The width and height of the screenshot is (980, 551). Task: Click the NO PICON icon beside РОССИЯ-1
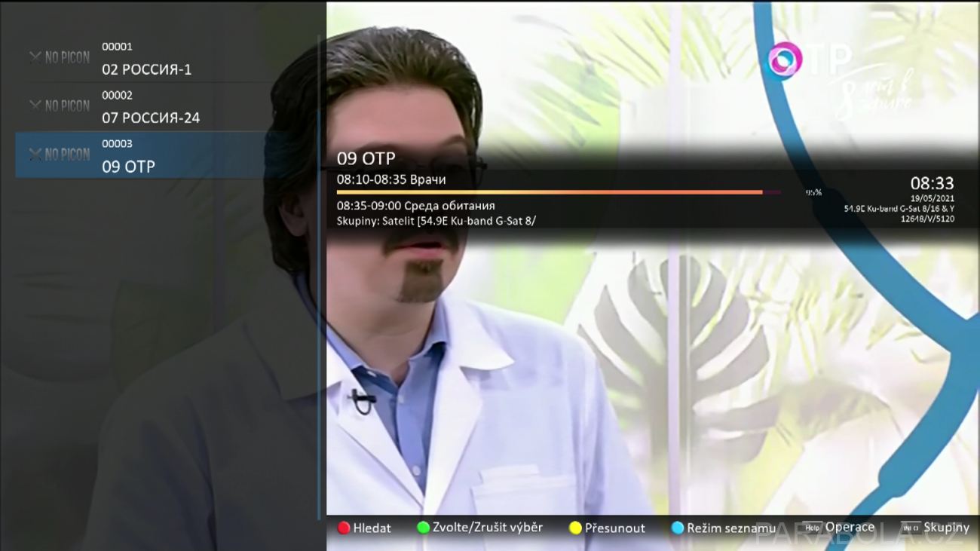[60, 57]
